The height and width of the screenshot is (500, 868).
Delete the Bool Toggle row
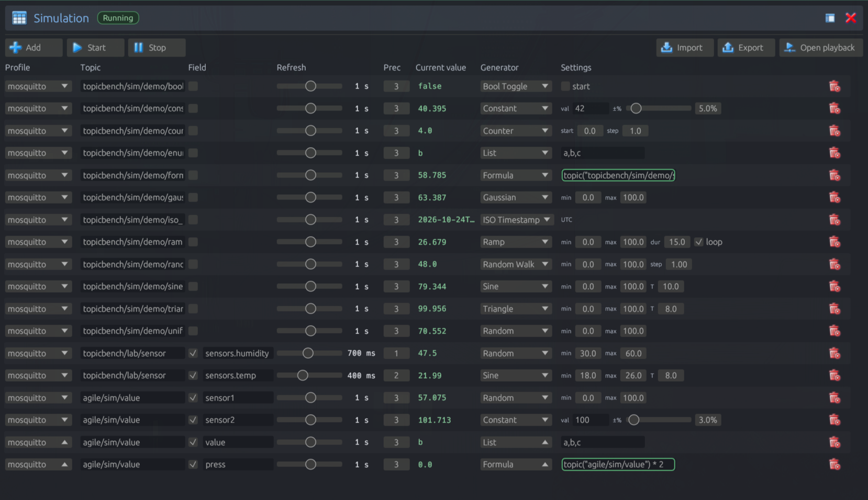pyautogui.click(x=834, y=86)
